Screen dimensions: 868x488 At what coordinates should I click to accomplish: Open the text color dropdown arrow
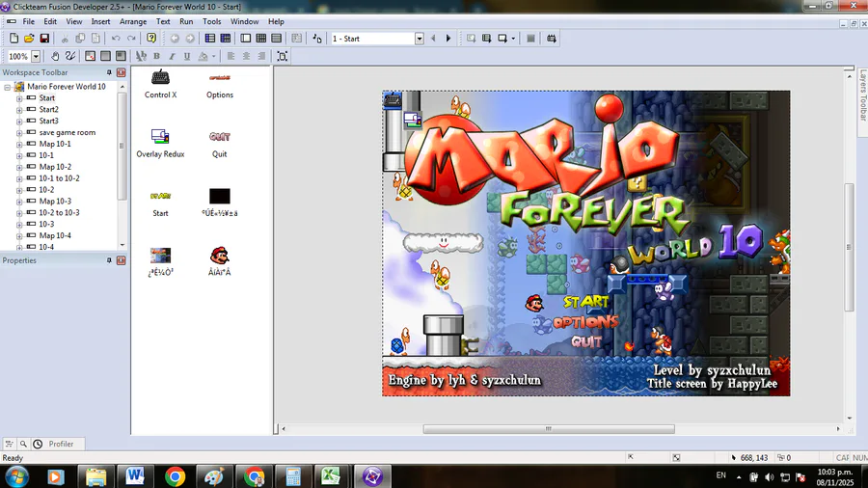pyautogui.click(x=214, y=56)
